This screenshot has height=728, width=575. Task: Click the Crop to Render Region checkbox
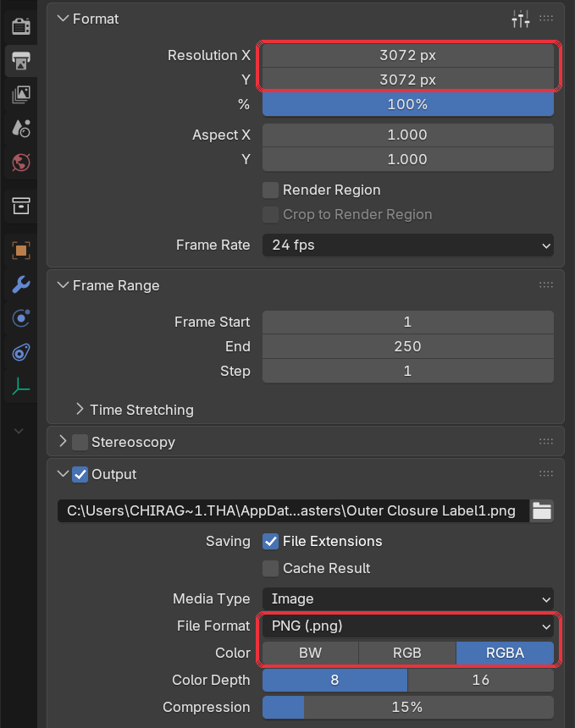270,214
